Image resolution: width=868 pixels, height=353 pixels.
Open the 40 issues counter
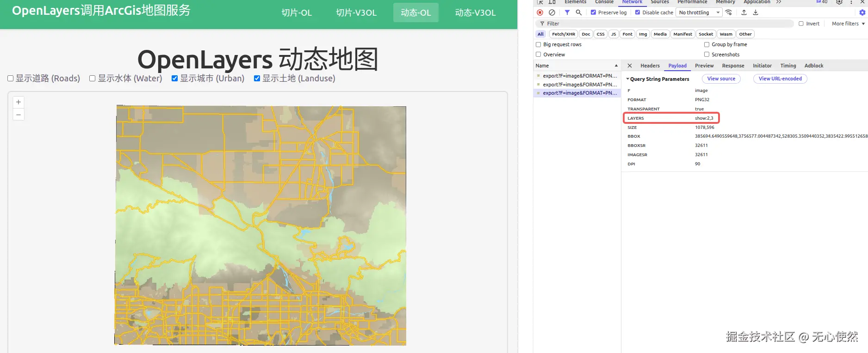822,2
